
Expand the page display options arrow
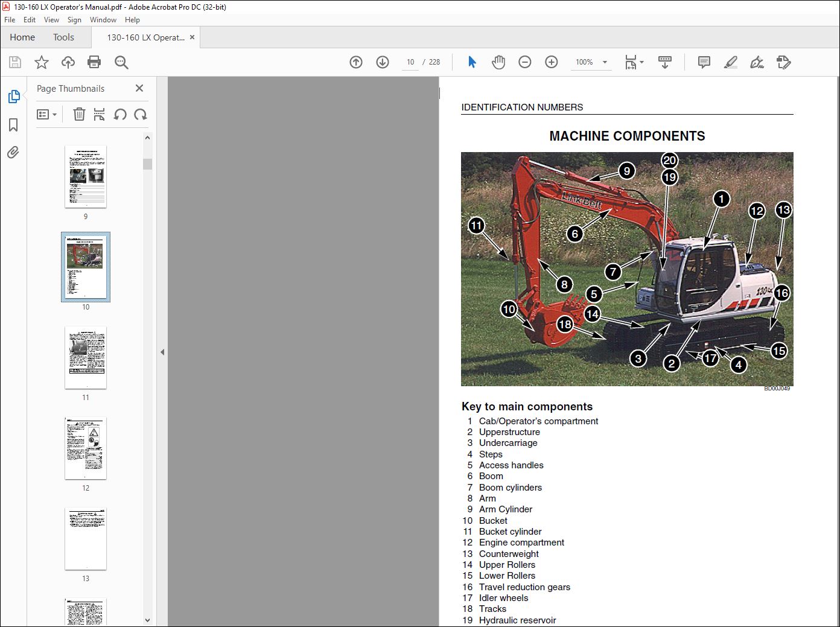(x=641, y=62)
